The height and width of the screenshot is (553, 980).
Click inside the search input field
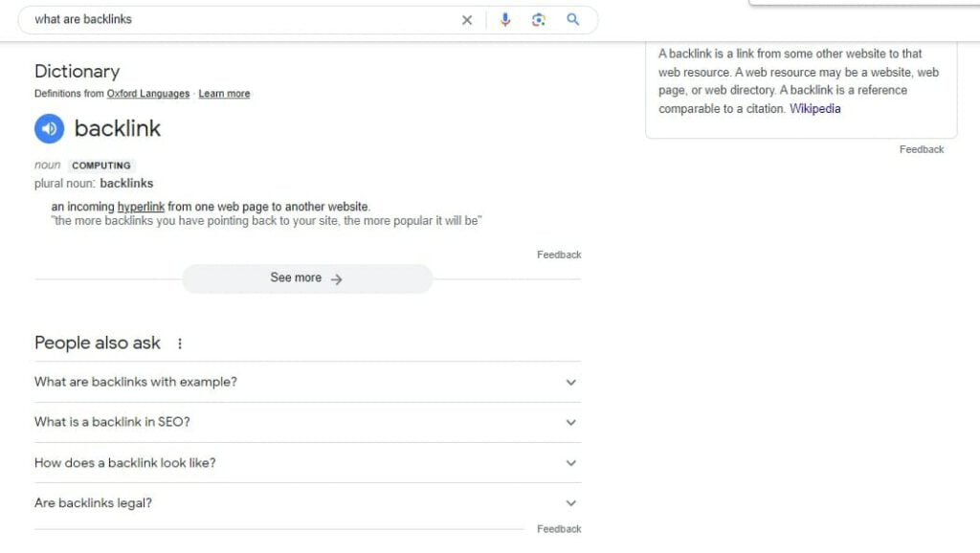click(x=239, y=19)
